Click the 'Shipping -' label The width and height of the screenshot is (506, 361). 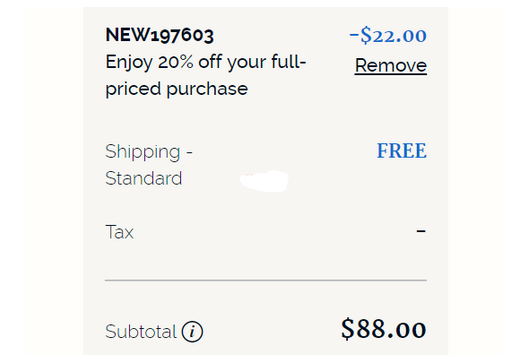coord(149,152)
